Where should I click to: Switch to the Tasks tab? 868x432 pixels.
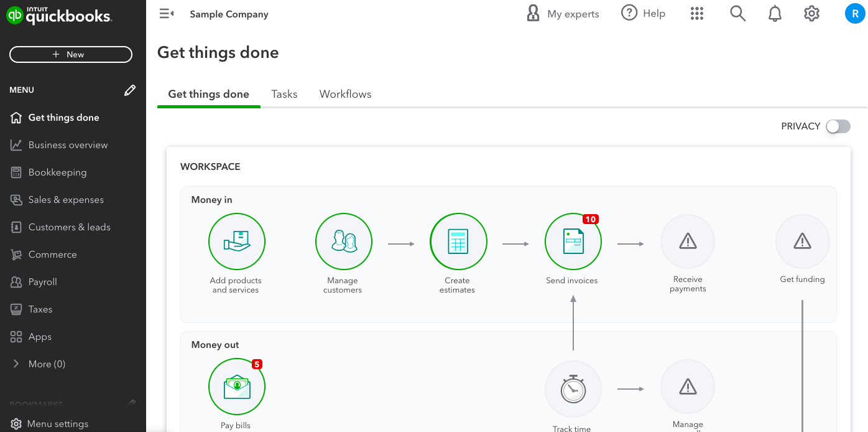[x=284, y=95]
